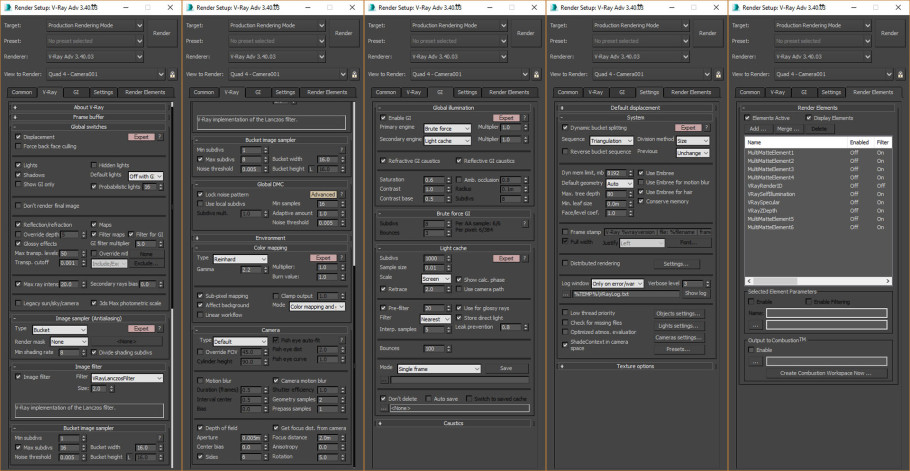Toggle Elements Active checkbox
This screenshot has width=910, height=471.
point(748,118)
